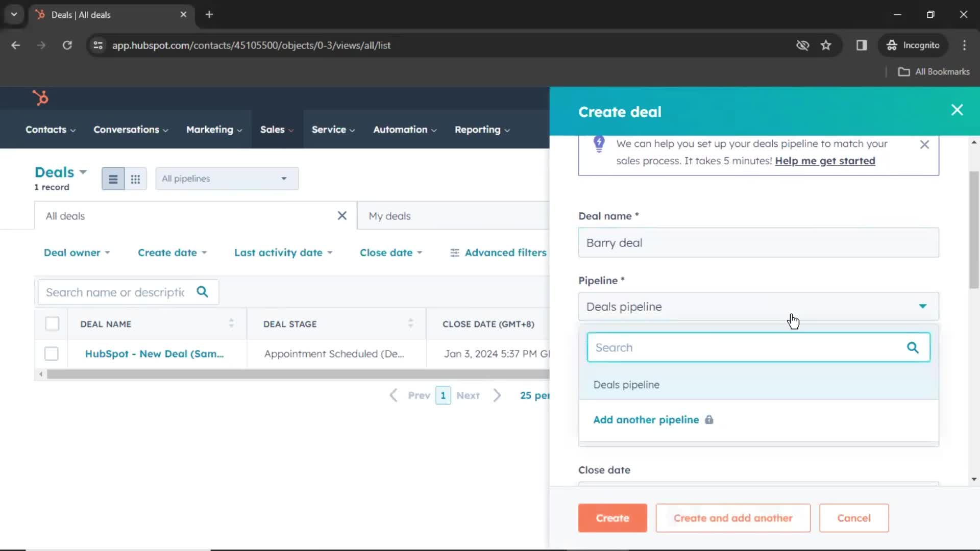Type in the Deal name input field
Screen dimensions: 980x551
[x=758, y=243]
